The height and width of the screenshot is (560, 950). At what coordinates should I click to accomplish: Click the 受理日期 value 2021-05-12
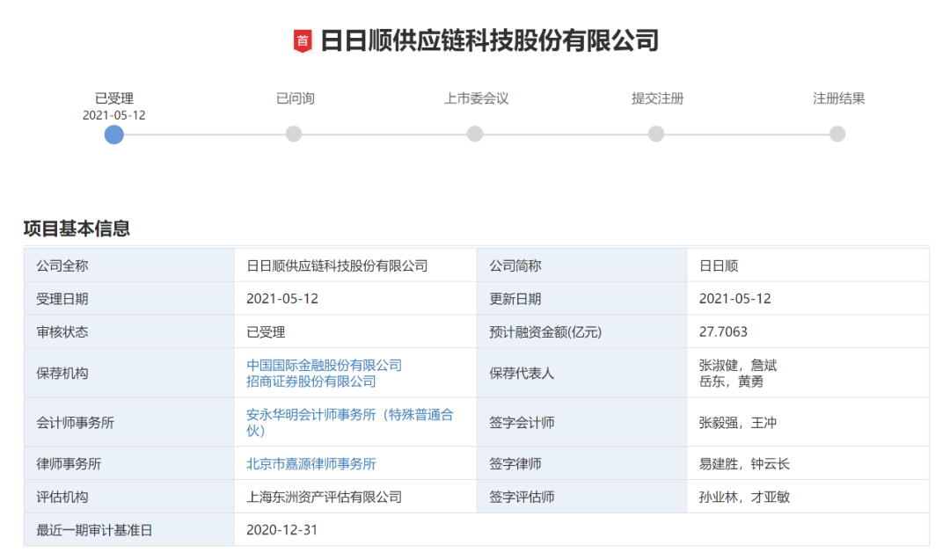282,299
